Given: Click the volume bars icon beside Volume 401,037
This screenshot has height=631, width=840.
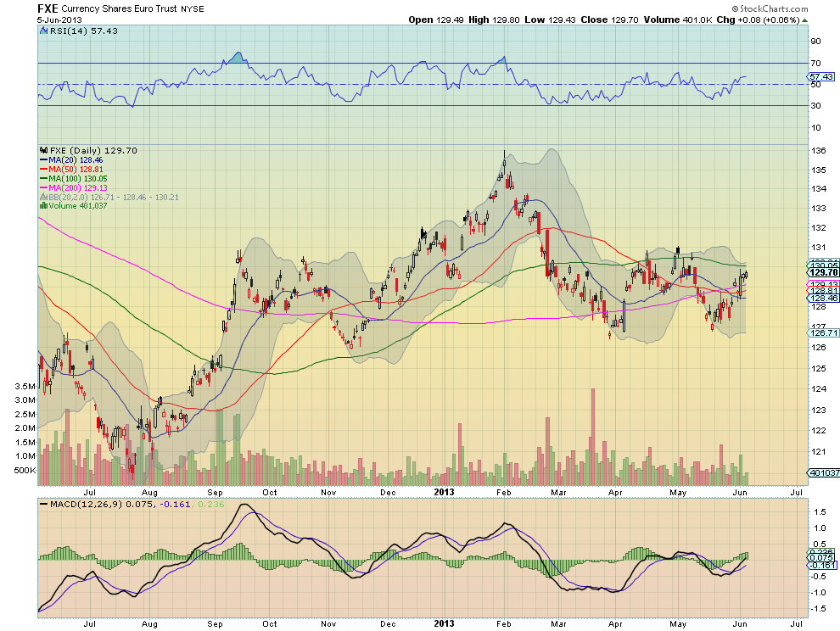Looking at the screenshot, I should (x=44, y=206).
